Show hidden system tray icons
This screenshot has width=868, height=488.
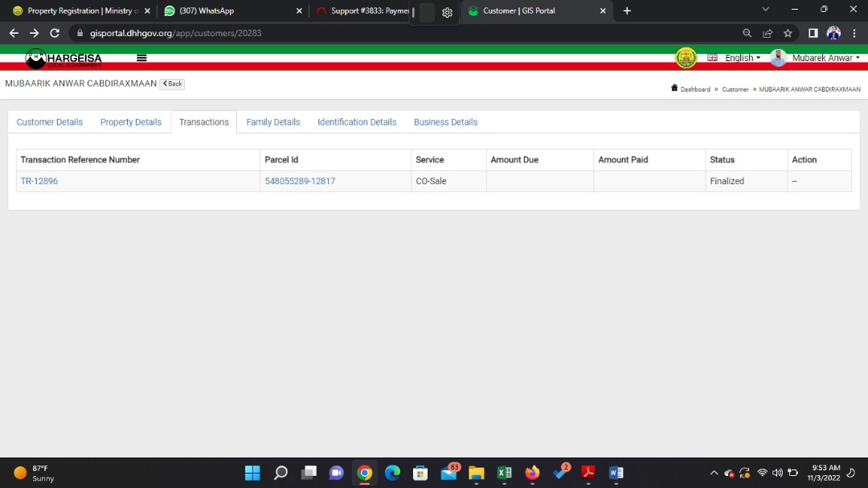point(714,473)
